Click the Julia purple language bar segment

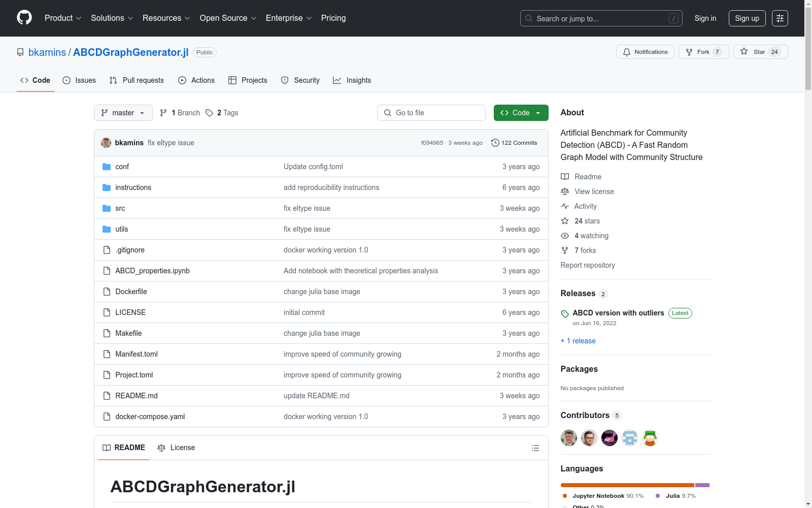point(702,485)
